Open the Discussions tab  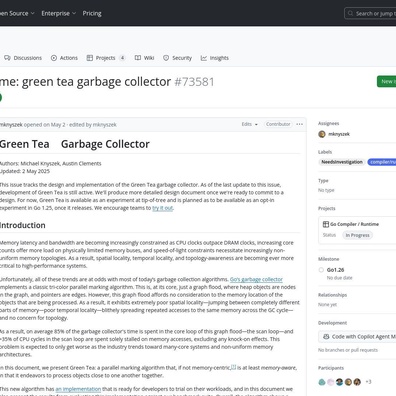23,58
